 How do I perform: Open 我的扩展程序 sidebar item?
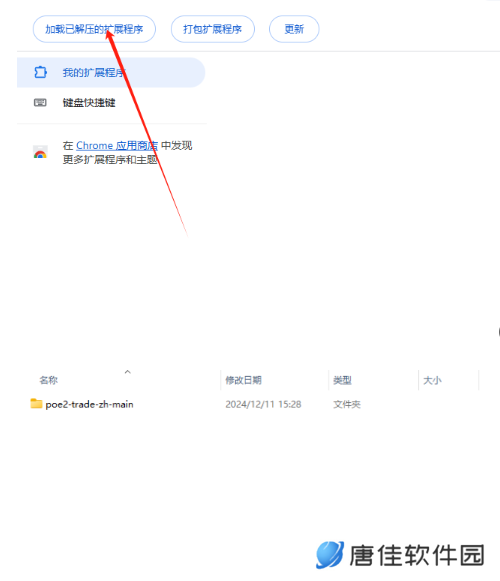point(111,72)
